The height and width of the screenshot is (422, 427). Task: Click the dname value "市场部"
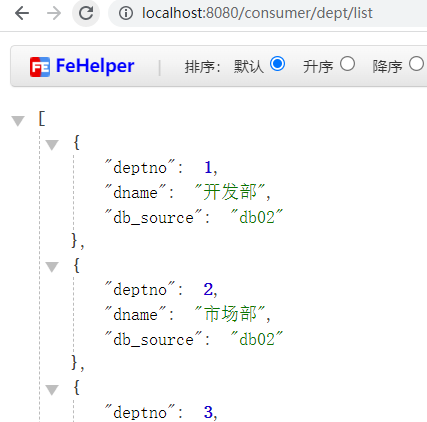tap(230, 314)
